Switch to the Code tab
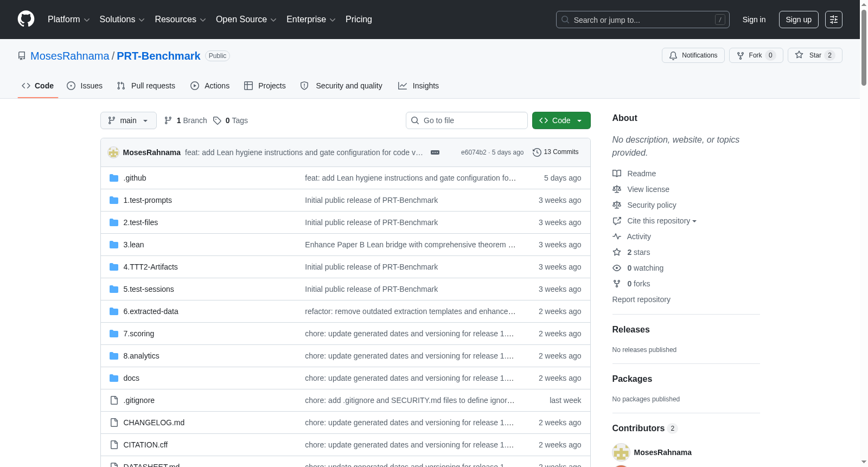 tap(38, 86)
